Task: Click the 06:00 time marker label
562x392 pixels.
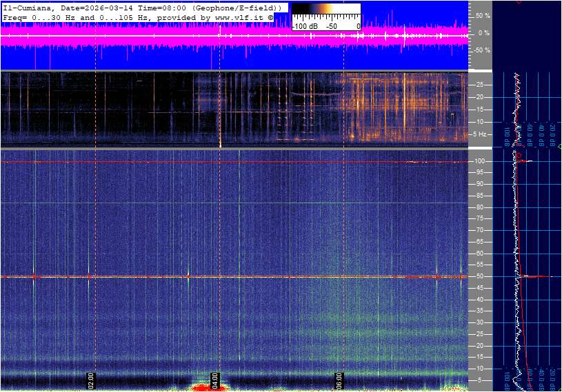Action: 339,379
